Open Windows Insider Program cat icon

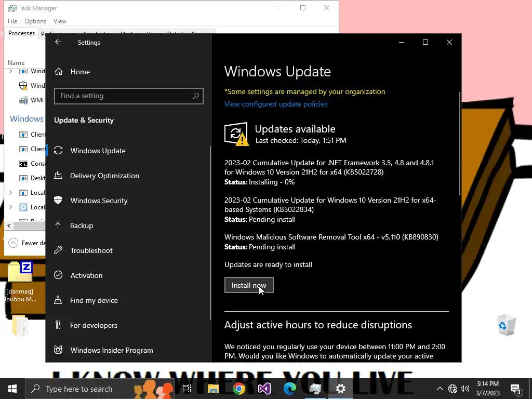(x=58, y=350)
